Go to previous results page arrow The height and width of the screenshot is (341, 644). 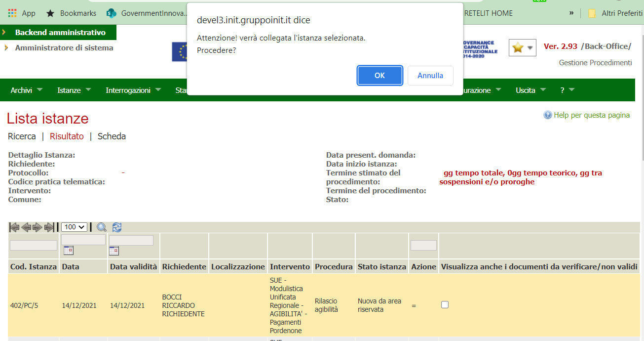tap(26, 227)
